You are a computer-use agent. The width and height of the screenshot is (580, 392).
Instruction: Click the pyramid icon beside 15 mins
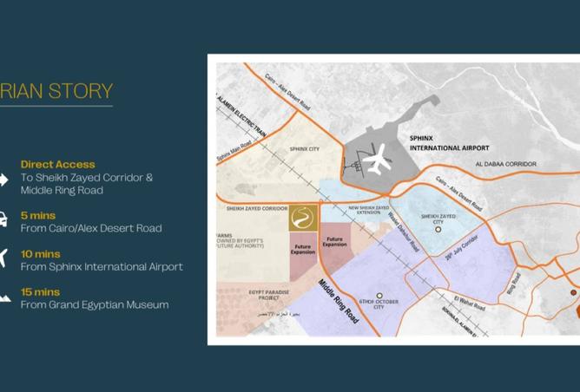click(3, 297)
